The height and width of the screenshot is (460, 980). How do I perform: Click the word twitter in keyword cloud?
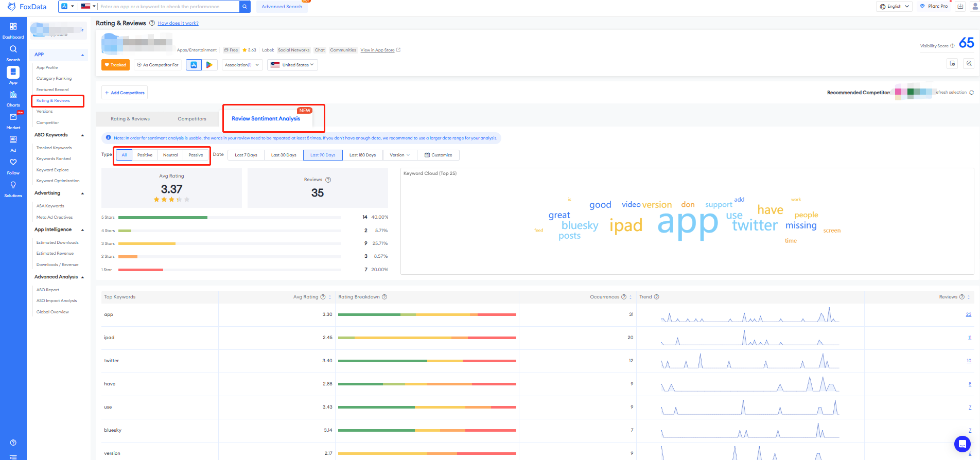755,225
